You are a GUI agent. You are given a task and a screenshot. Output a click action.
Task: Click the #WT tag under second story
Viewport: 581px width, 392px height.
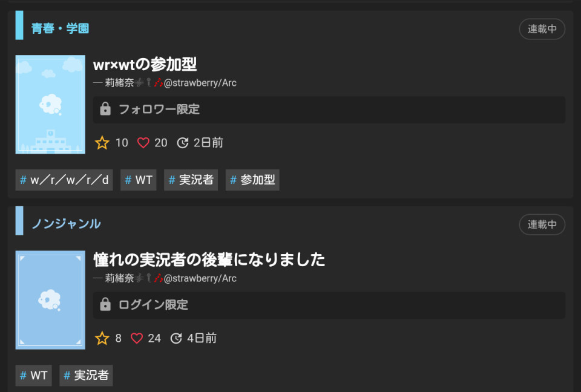34,375
